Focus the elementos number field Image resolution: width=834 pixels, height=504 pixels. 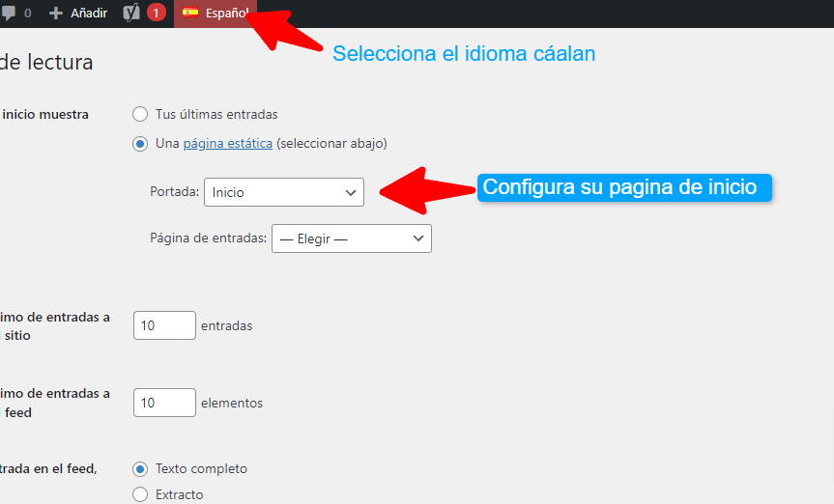click(x=164, y=403)
